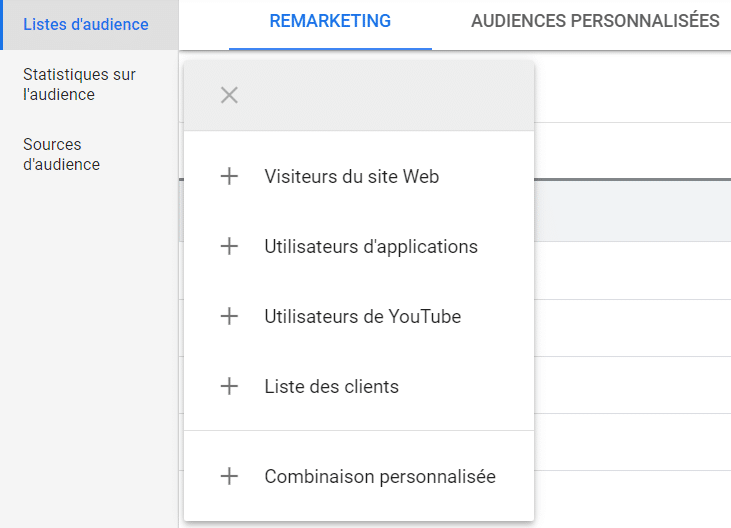731x528 pixels.
Task: Click the blue underline beneath REMARKETING tab
Action: point(330,48)
